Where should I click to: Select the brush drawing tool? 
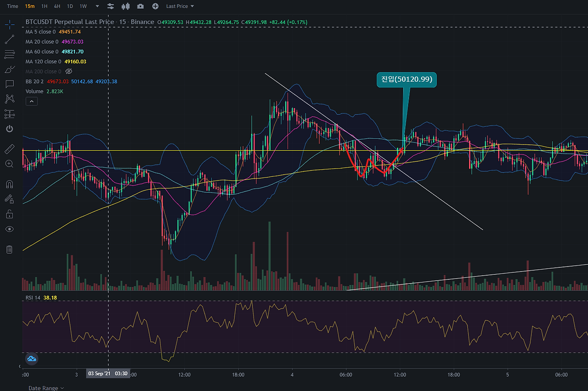click(9, 69)
